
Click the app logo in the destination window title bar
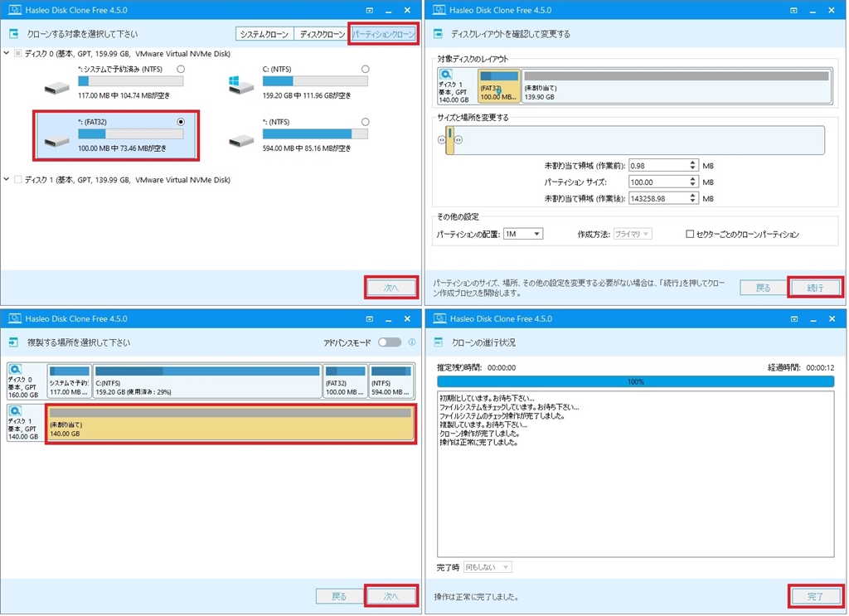pyautogui.click(x=15, y=318)
